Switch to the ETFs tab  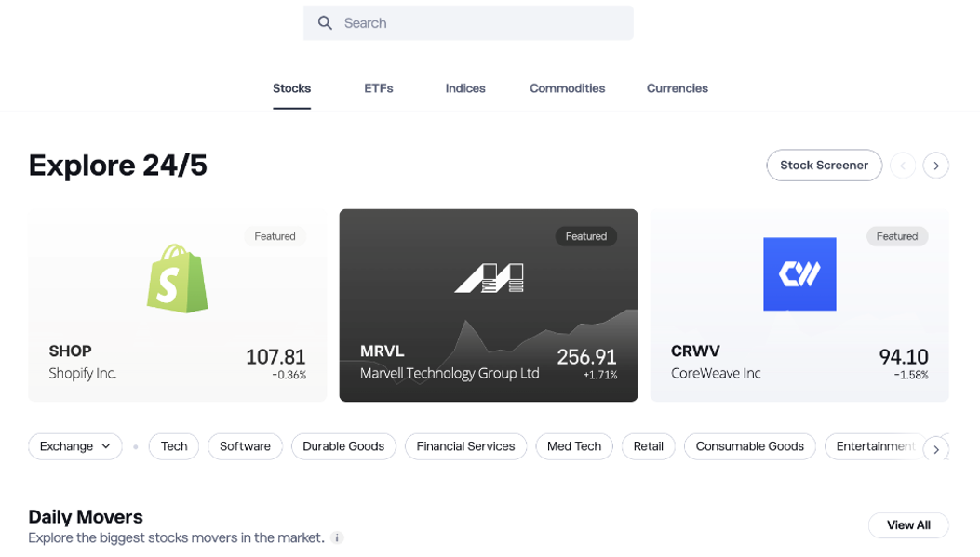(379, 88)
